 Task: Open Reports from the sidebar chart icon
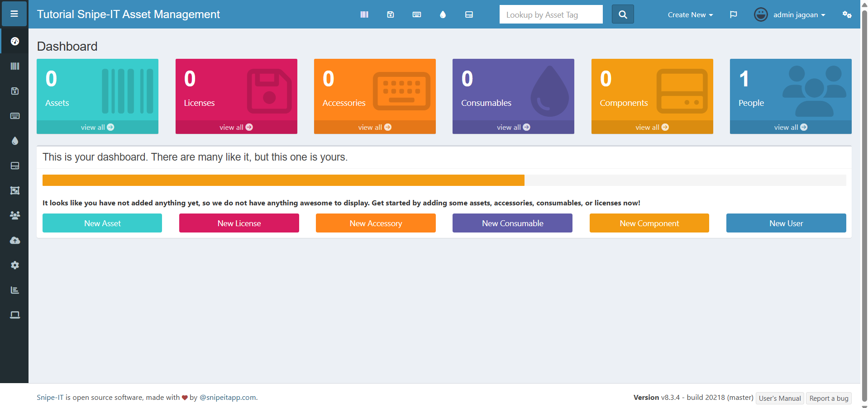(15, 290)
